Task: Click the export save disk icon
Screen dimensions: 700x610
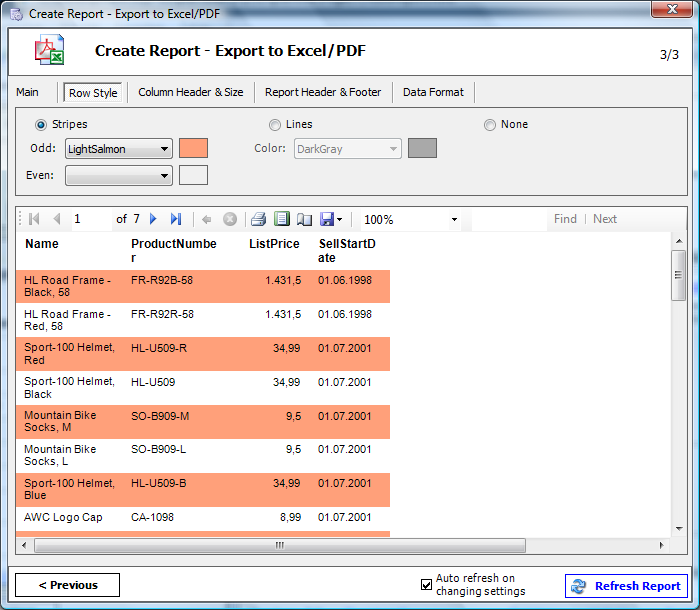Action: click(x=327, y=219)
